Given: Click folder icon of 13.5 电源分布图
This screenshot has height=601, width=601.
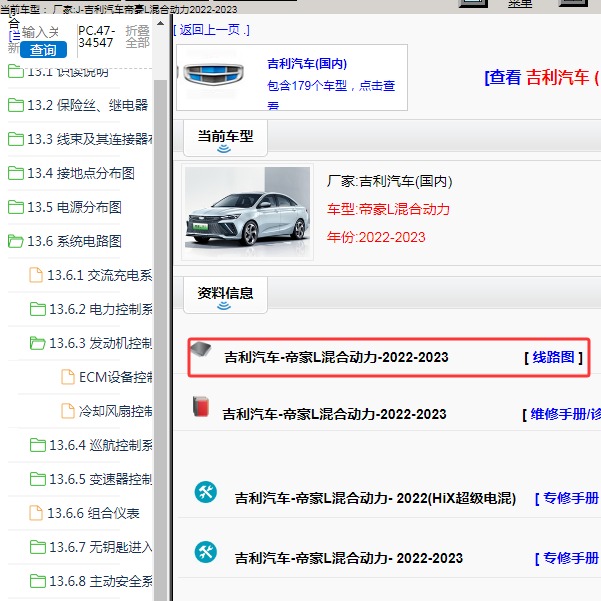Looking at the screenshot, I should coord(16,207).
